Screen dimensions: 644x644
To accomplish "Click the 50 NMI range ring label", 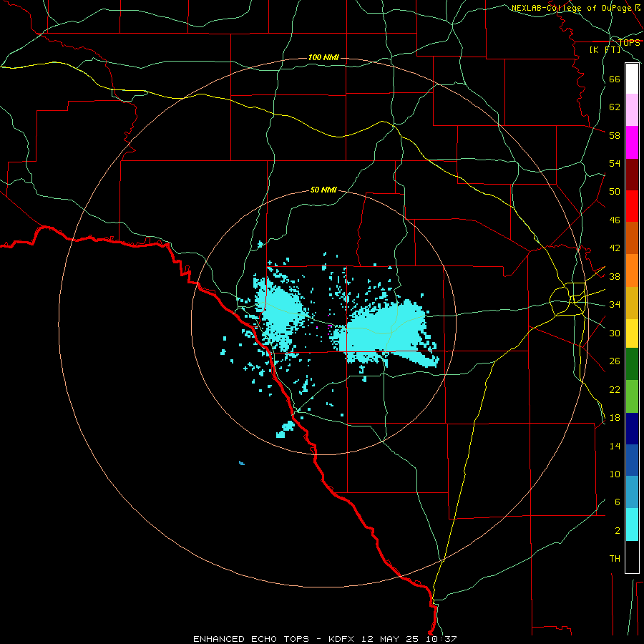I will [x=323, y=190].
